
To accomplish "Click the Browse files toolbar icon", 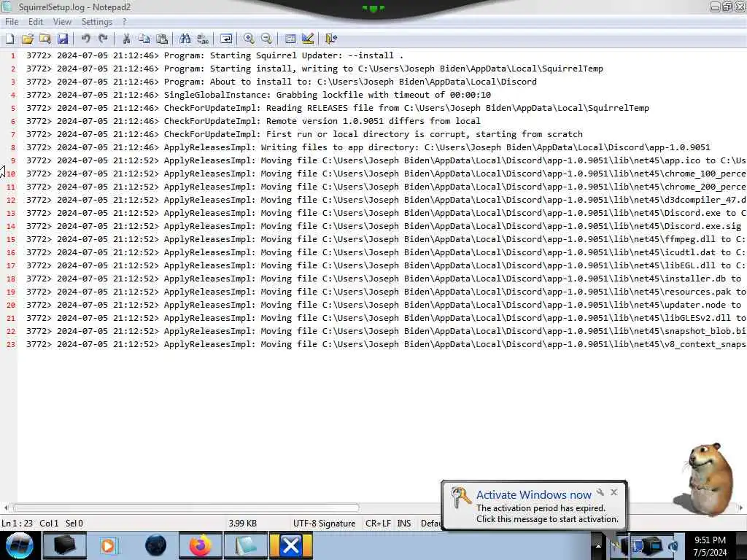I will pyautogui.click(x=45, y=39).
